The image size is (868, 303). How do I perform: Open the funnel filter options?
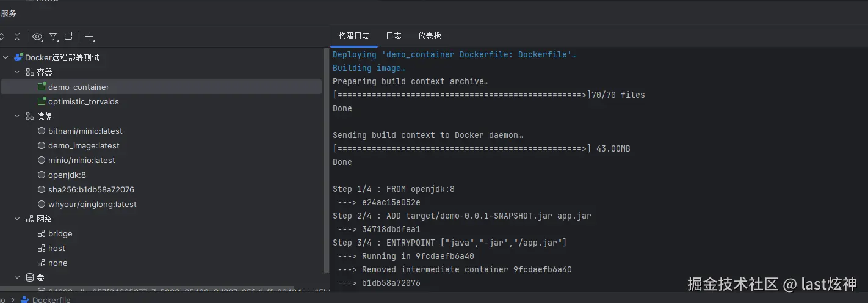(x=54, y=37)
